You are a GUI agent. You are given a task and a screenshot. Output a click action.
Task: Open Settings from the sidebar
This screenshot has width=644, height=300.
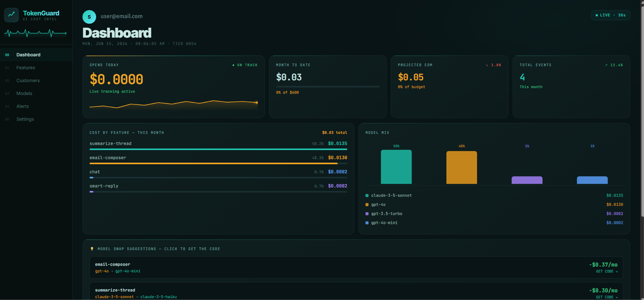click(36, 119)
